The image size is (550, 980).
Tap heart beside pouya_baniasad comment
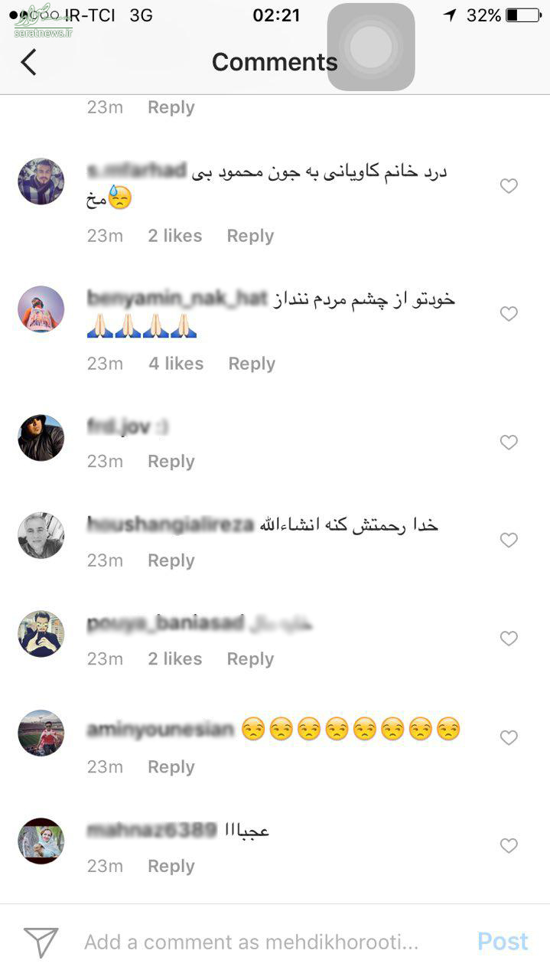509,639
